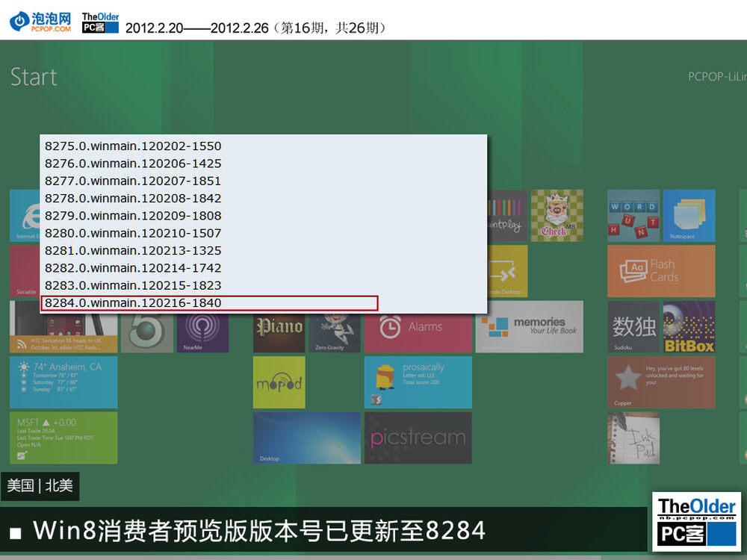
Task: Select build 8277.0.winmain.120207-1851
Action: tap(133, 181)
